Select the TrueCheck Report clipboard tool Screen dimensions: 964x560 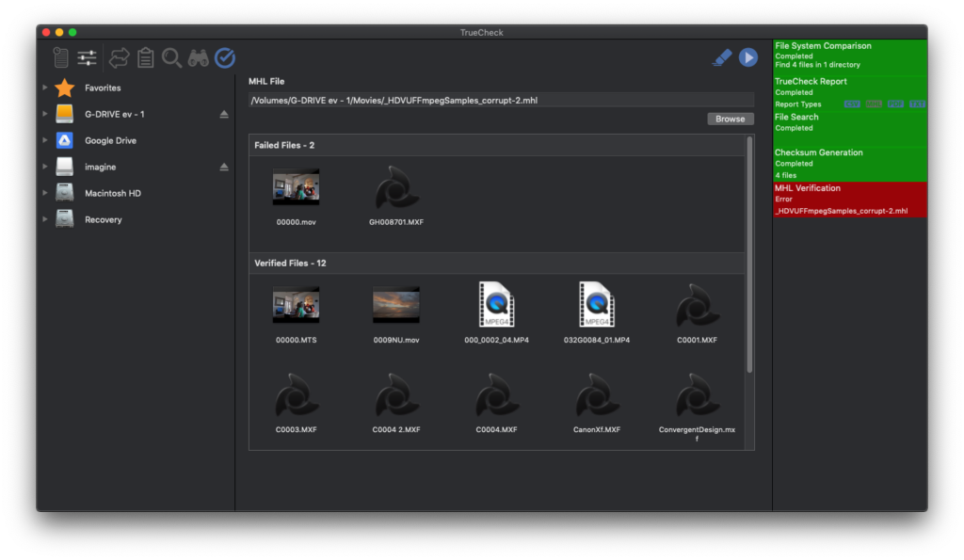[145, 57]
